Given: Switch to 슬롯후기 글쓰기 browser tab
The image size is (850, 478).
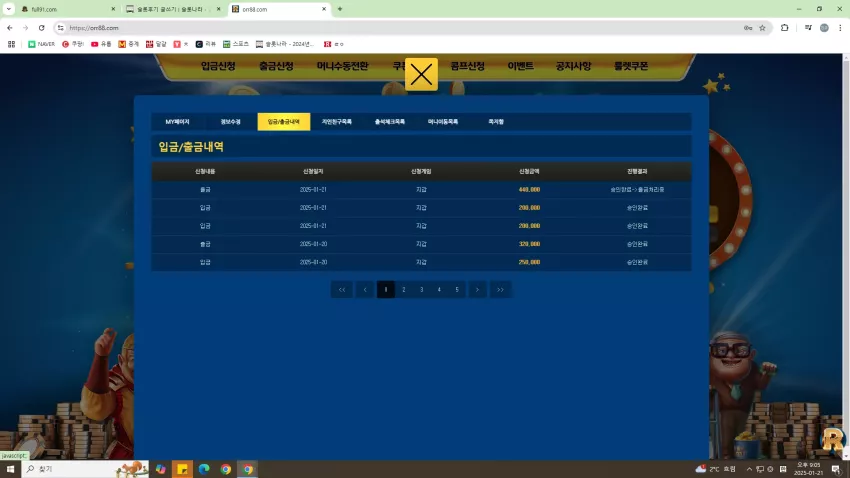Looking at the screenshot, I should (169, 9).
